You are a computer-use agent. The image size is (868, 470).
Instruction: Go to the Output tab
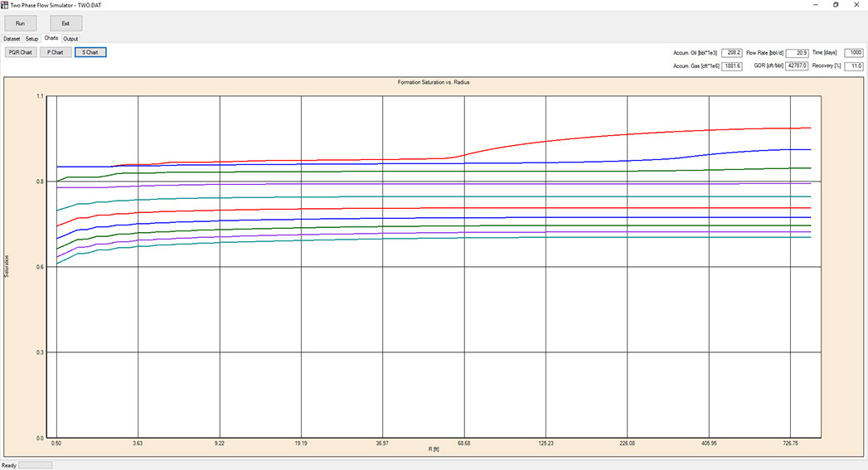point(71,38)
